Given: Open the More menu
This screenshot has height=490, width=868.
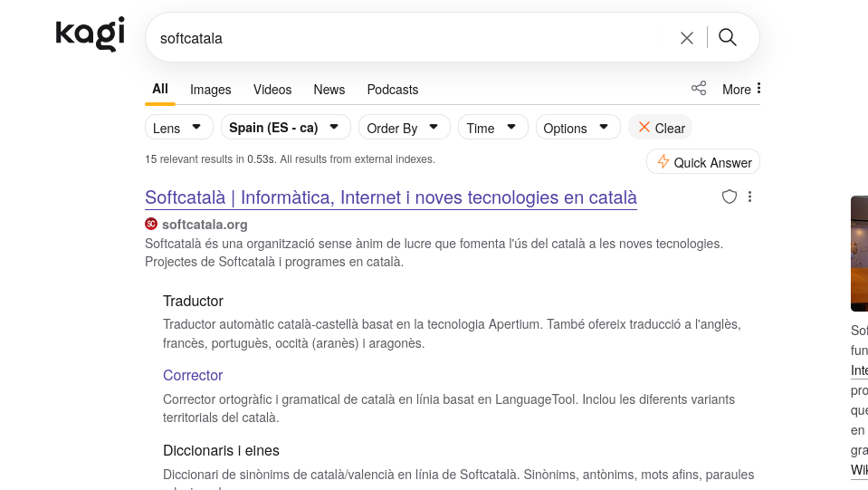Looking at the screenshot, I should click(742, 89).
